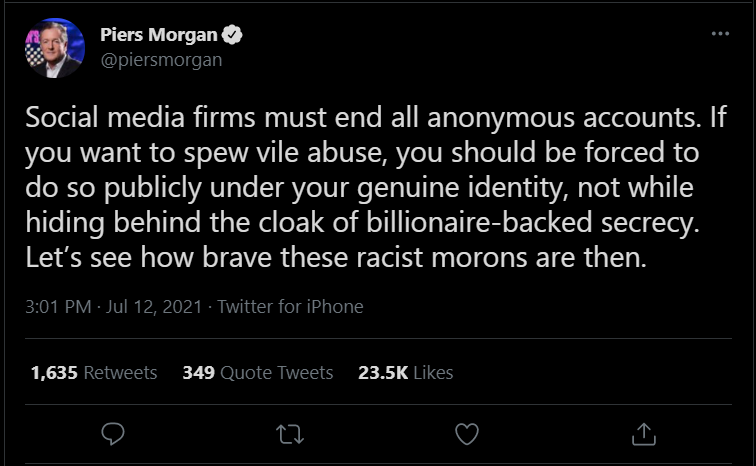Viewport: 756px width, 466px height.
Task: Click the phrase "genuine identity" in the tweet
Action: tap(460, 187)
